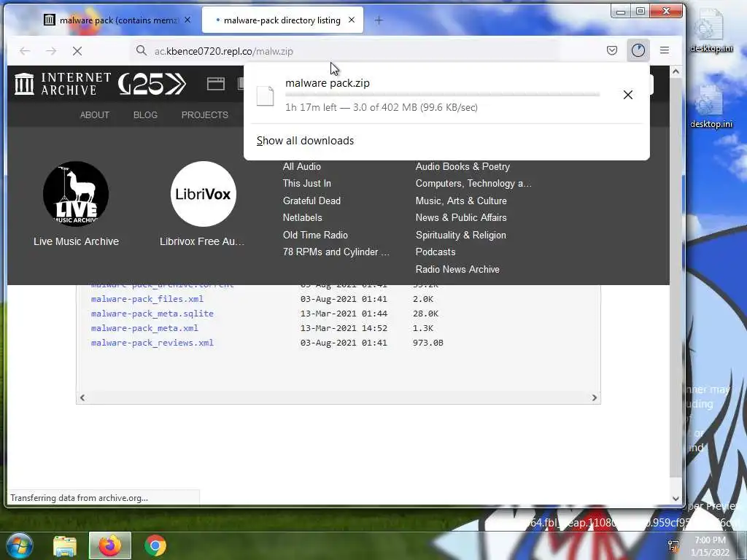
Task: Click the Firefox taskbar icon
Action: click(x=110, y=545)
